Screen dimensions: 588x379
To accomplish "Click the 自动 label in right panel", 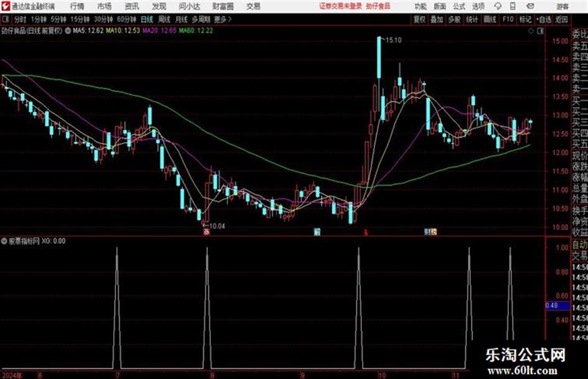I will 580,245.
